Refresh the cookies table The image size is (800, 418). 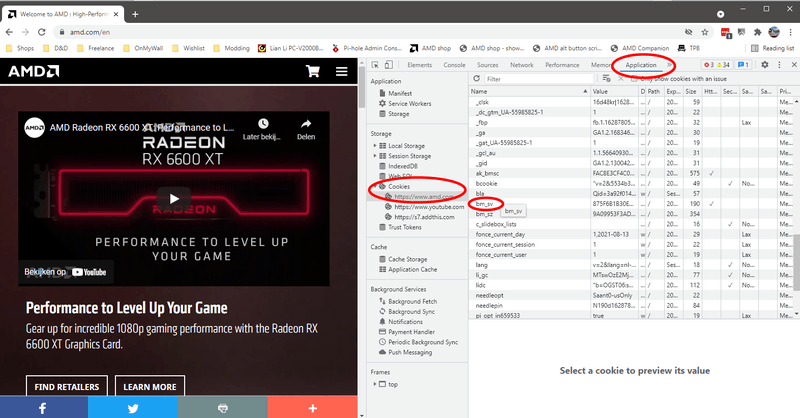click(477, 79)
